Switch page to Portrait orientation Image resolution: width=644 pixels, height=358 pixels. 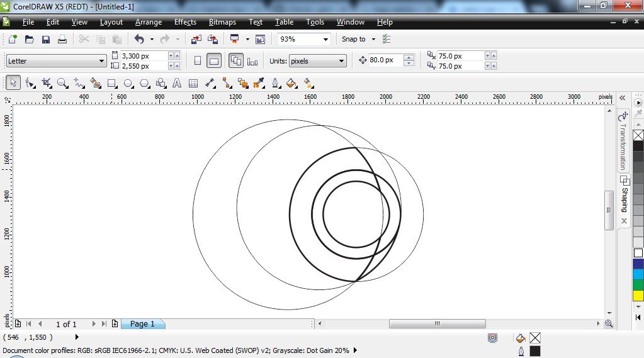[x=198, y=61]
